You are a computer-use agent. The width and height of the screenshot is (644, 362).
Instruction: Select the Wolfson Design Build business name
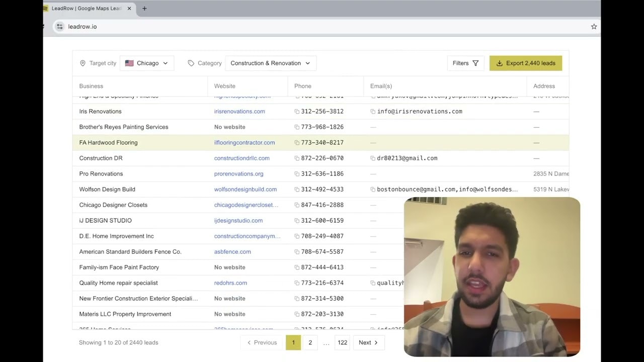coord(107,190)
